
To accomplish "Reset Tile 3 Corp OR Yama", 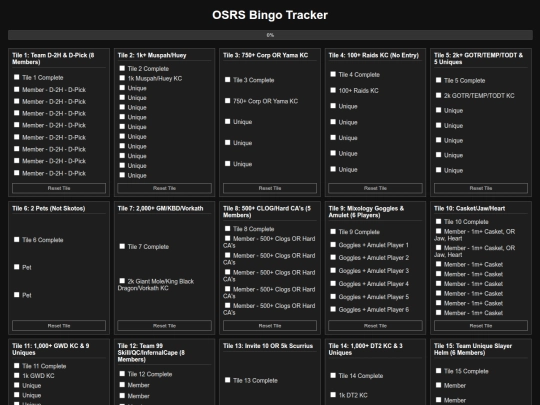I will [270, 188].
